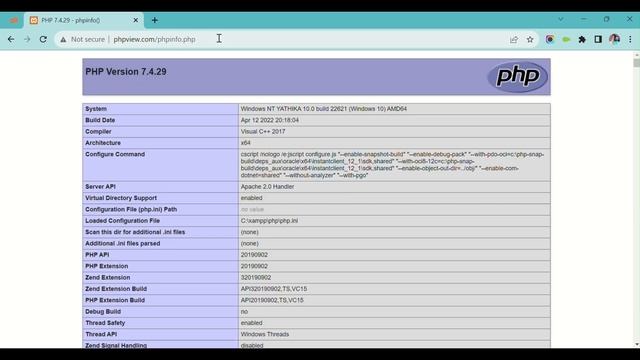Close the PHP 7.4.29 phpinfo tab

136,20
